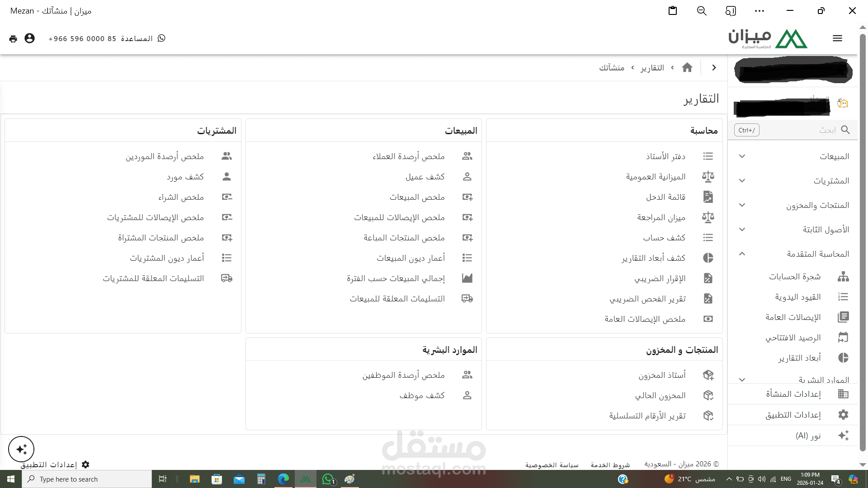Click the WhatsApp help icon
The width and height of the screenshot is (868, 488).
tap(161, 38)
